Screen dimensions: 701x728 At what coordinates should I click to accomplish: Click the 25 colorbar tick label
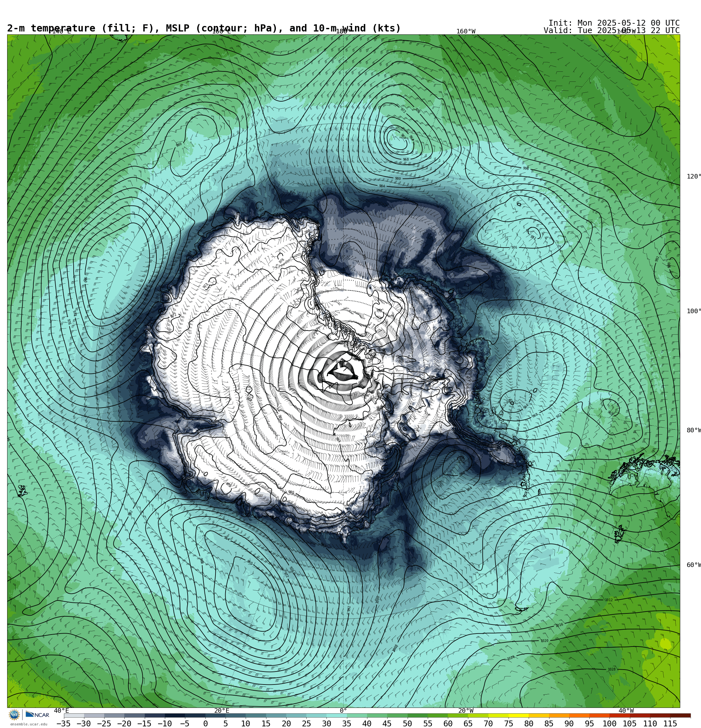pyautogui.click(x=306, y=723)
